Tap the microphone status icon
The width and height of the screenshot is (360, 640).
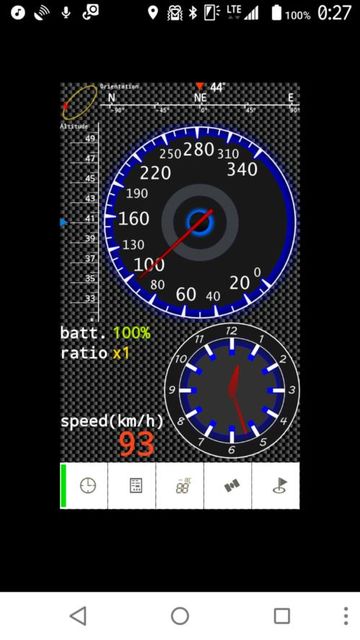tap(65, 13)
